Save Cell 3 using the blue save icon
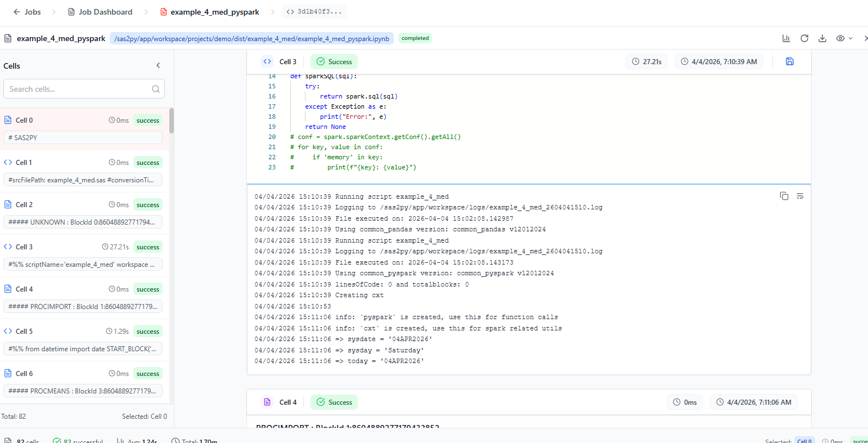This screenshot has height=443, width=868. pos(790,61)
